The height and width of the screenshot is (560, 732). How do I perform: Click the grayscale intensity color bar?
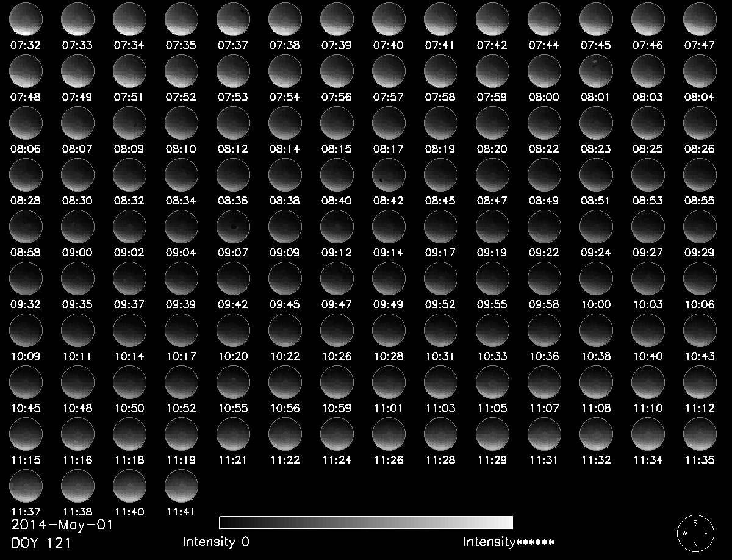365,523
